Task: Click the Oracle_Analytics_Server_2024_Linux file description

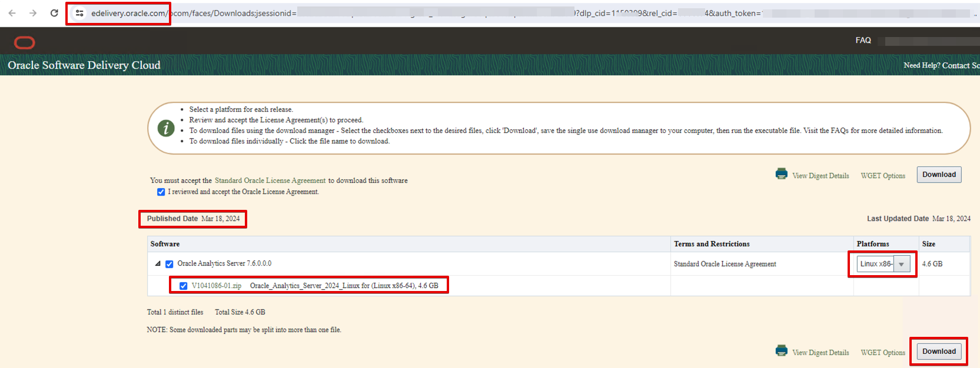Action: 344,286
